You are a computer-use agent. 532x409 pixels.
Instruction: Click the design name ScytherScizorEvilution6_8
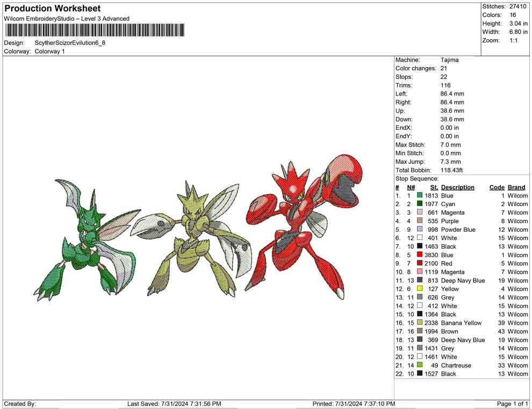coord(70,43)
